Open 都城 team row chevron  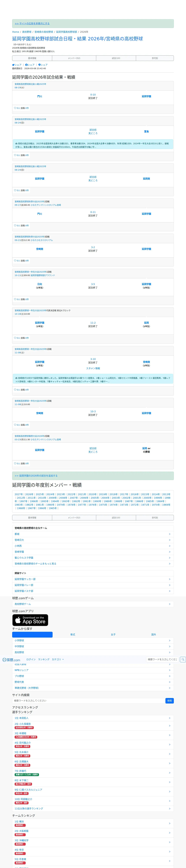click(169, 534)
